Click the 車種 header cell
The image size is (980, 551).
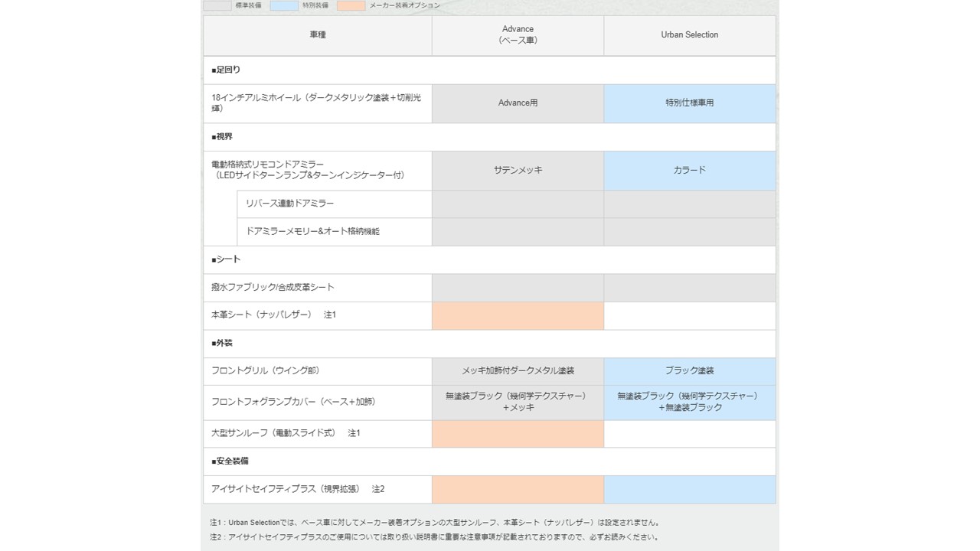pos(317,35)
